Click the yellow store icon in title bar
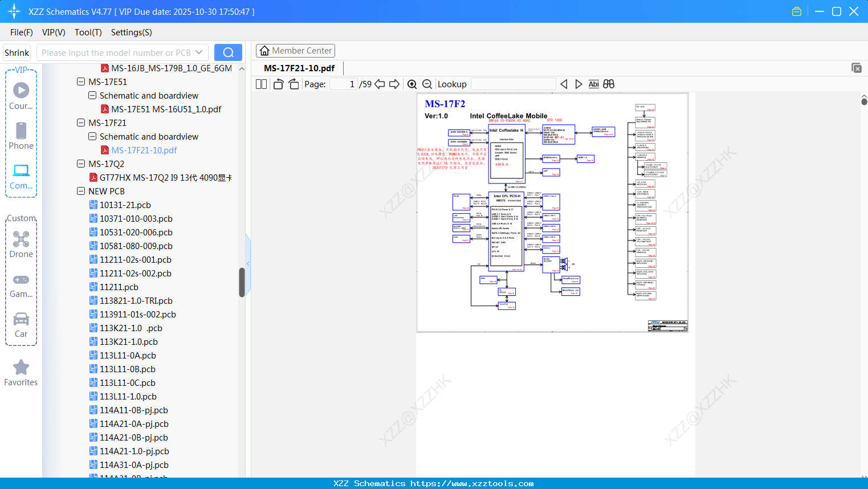This screenshot has height=489, width=868. (797, 11)
